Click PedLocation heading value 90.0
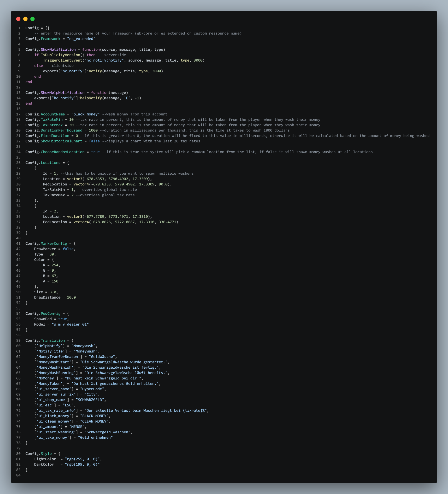448x494 pixels. [163, 184]
